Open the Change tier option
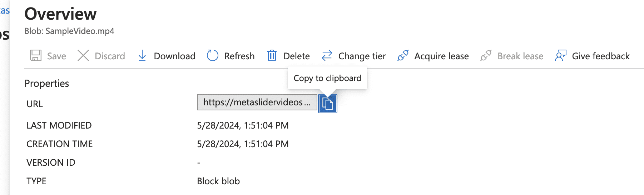 tap(362, 56)
